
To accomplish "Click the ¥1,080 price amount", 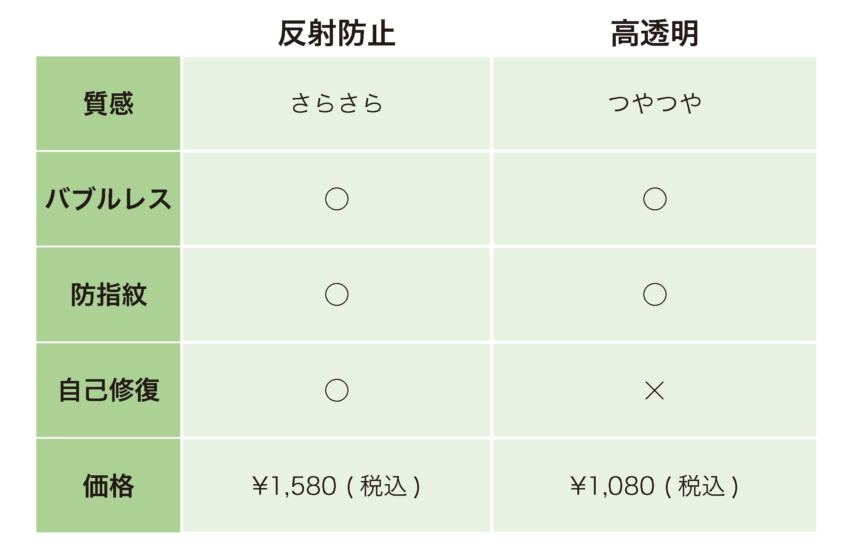I will pos(611,487).
